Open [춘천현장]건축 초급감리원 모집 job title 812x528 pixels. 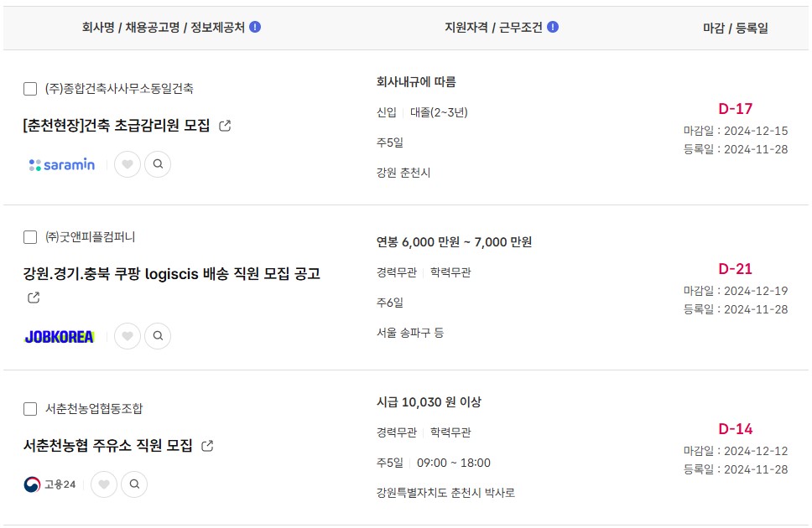tap(117, 125)
